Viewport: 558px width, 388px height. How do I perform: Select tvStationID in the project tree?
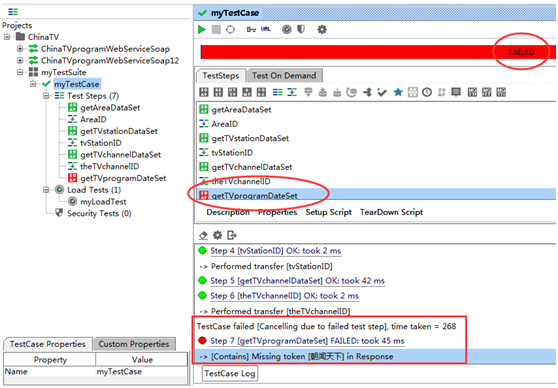tap(101, 143)
